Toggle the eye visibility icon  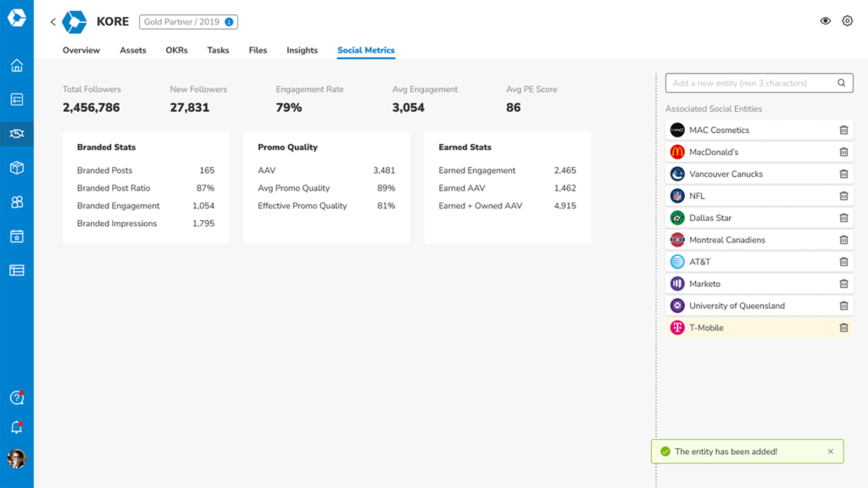[825, 21]
